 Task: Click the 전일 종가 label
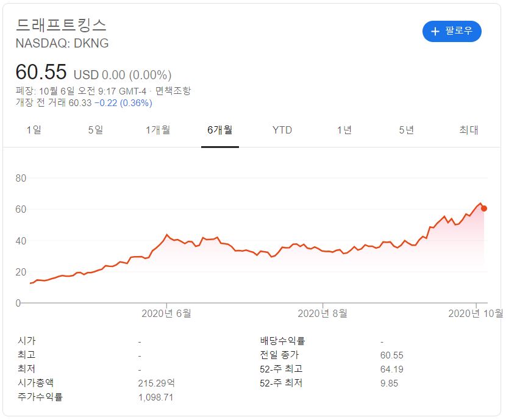279,355
